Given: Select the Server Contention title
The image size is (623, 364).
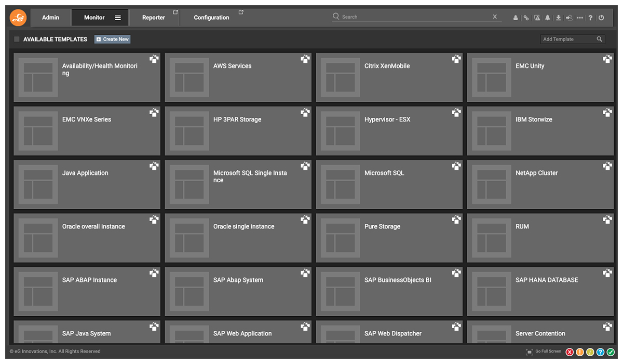Looking at the screenshot, I should [540, 333].
